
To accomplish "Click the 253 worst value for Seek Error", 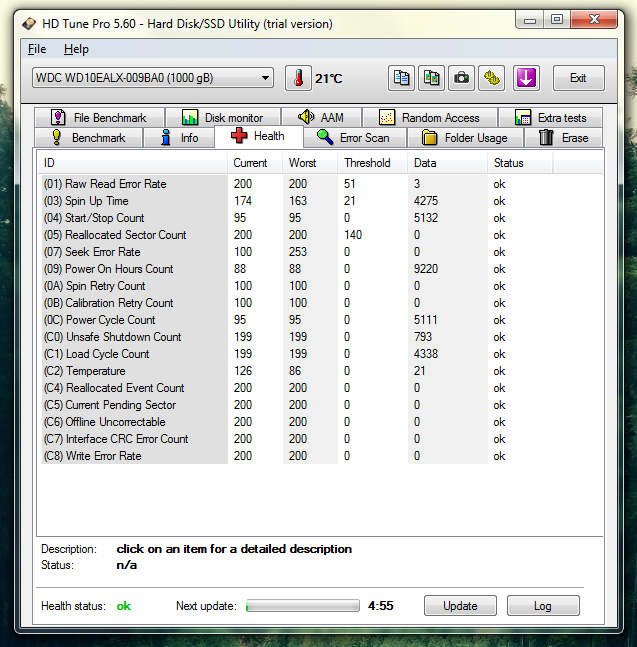I will coord(298,252).
